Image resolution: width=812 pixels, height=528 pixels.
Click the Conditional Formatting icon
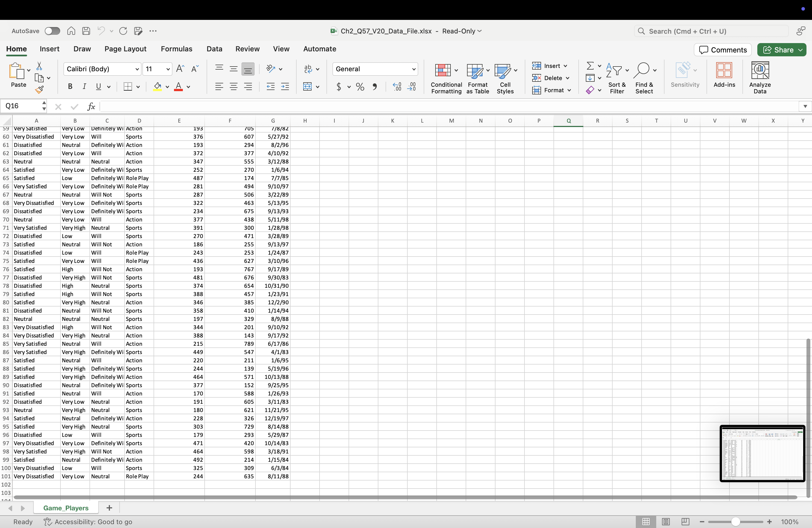442,70
